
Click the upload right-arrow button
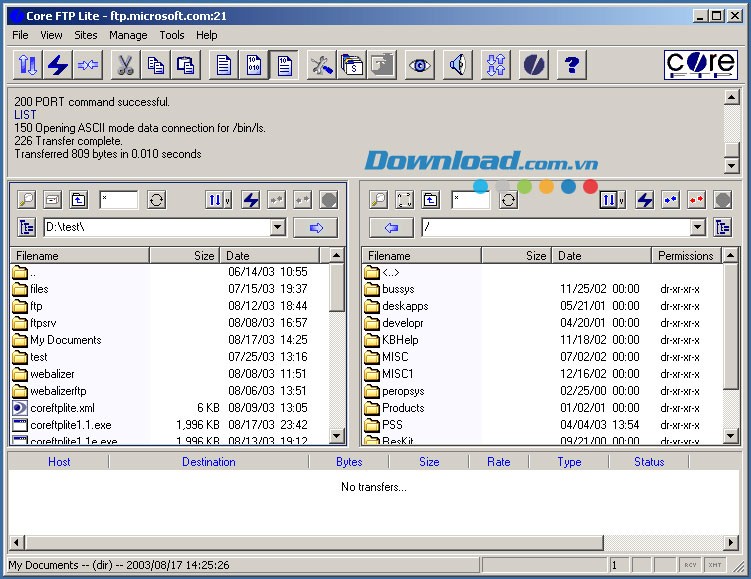316,227
